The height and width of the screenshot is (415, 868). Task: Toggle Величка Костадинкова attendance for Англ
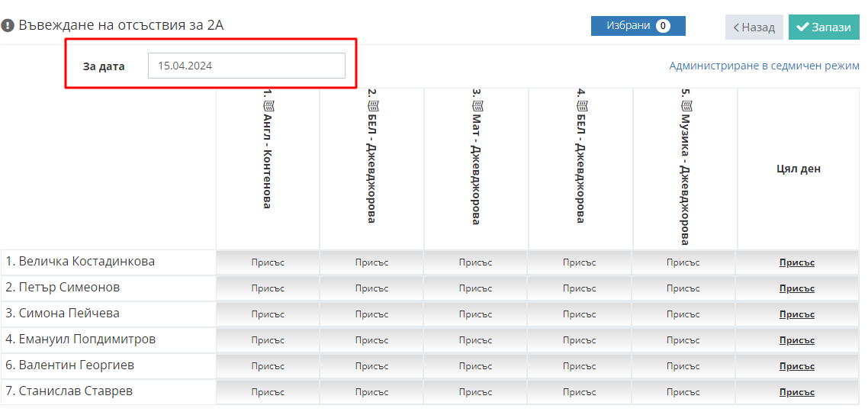pos(268,262)
